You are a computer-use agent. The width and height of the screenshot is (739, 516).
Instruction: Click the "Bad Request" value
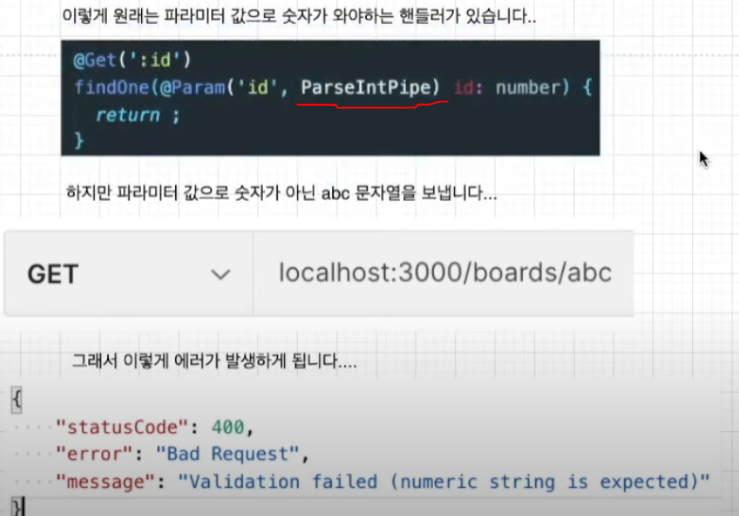pyautogui.click(x=228, y=454)
